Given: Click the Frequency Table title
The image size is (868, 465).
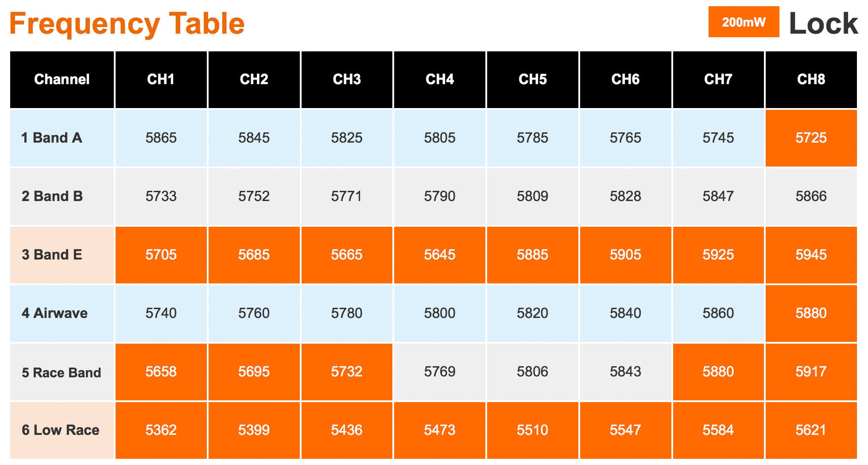Looking at the screenshot, I should 127,23.
